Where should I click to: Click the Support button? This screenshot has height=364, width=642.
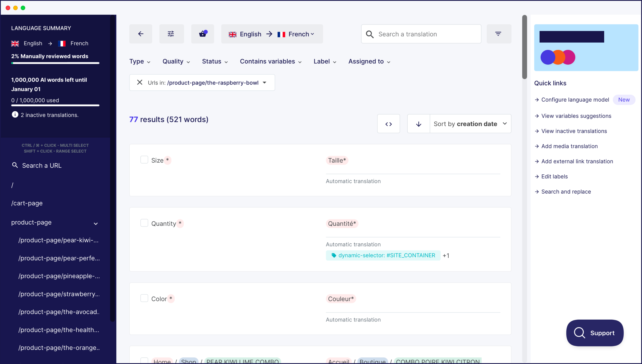pos(594,333)
